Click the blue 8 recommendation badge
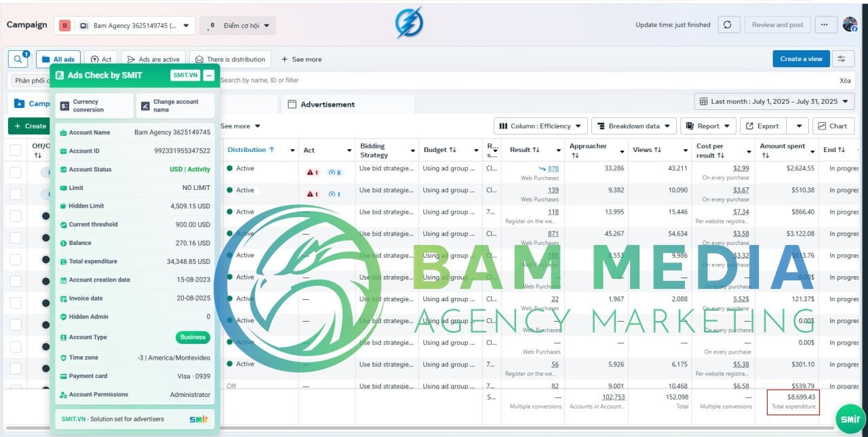The width and height of the screenshot is (868, 437). 335,172
